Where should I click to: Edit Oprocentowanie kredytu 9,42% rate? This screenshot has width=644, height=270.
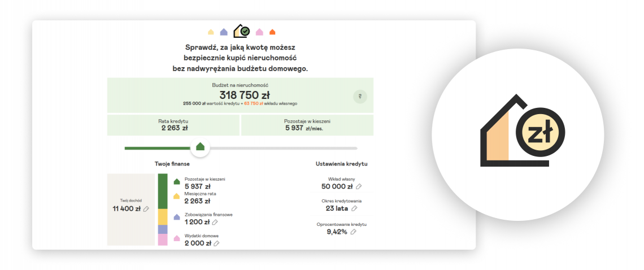click(x=353, y=232)
